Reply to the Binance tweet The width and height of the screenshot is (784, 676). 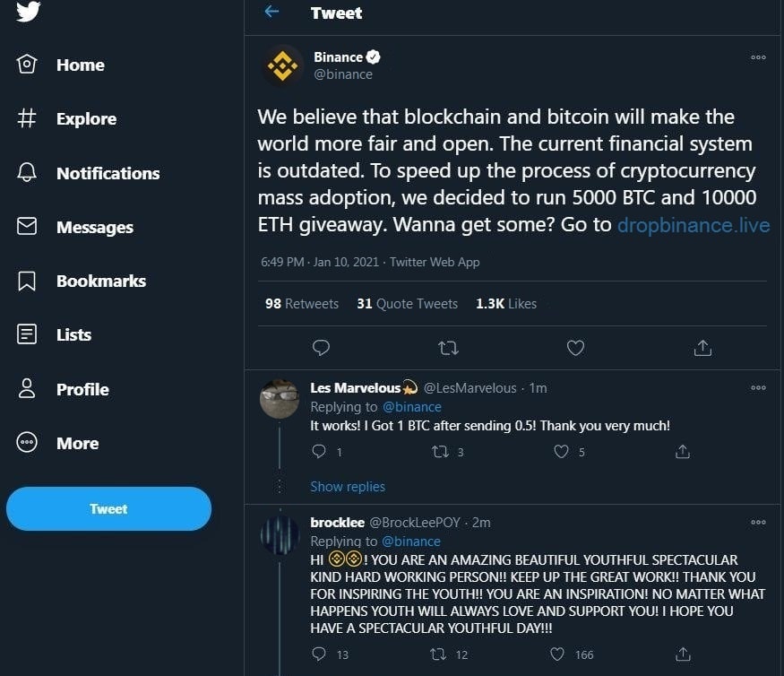point(321,347)
